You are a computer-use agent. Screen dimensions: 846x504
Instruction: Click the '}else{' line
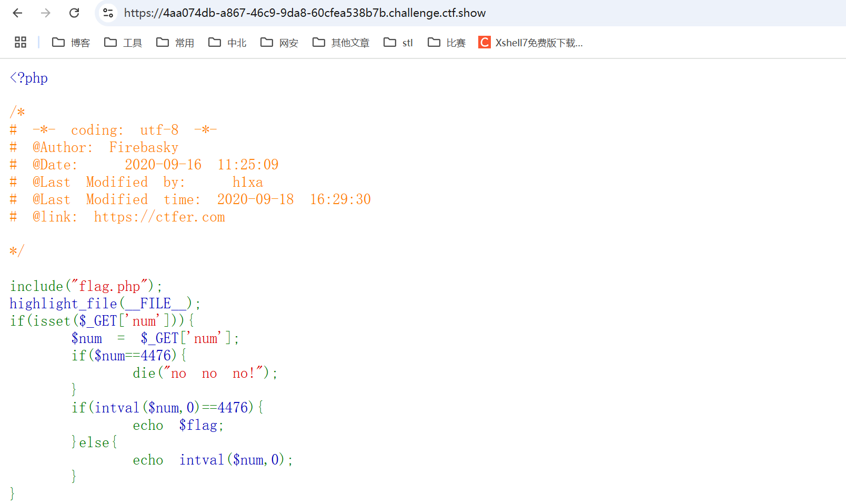pos(94,442)
